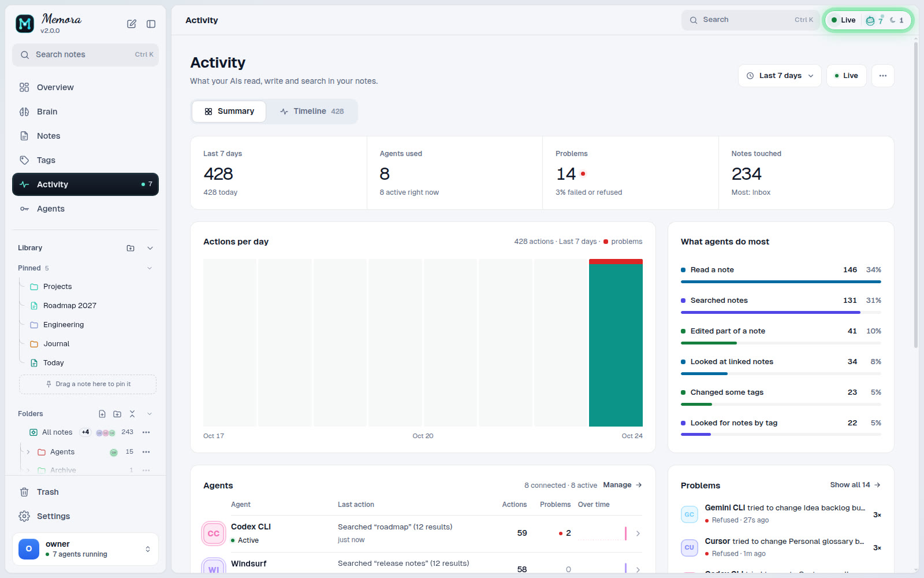Collapse the Pinned list chevron
Viewport: 924px width, 578px height.
coord(150,268)
